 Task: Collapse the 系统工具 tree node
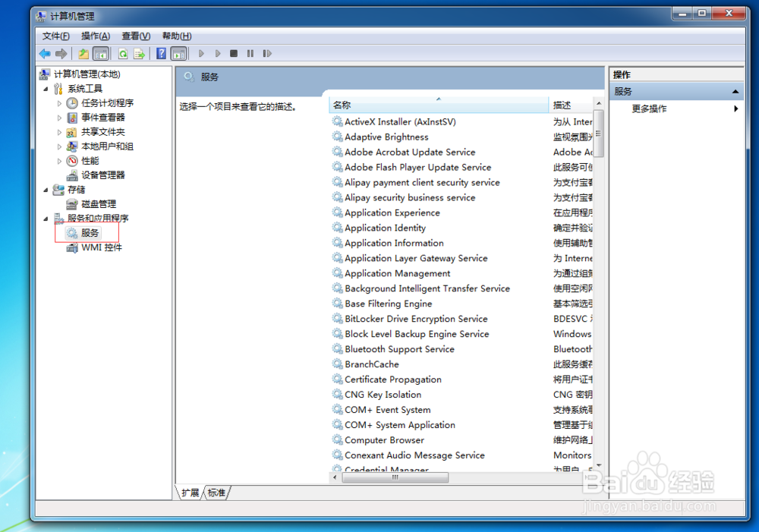pos(46,89)
